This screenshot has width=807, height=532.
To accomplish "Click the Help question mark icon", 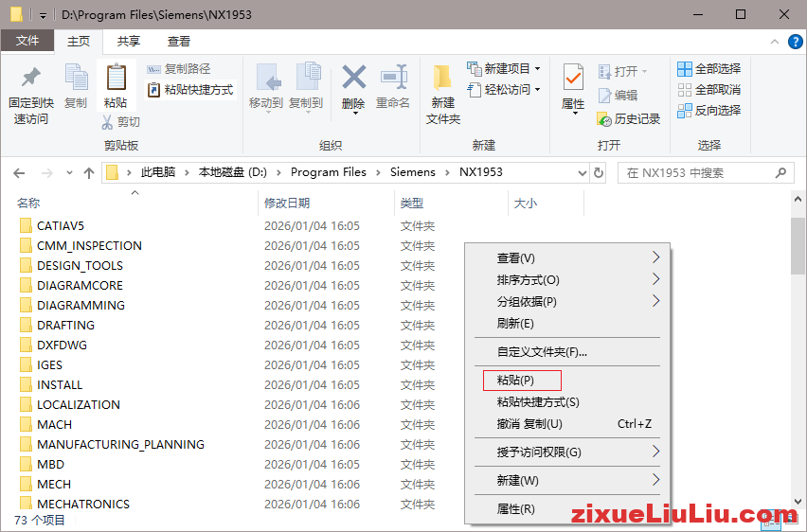I will pos(796,42).
